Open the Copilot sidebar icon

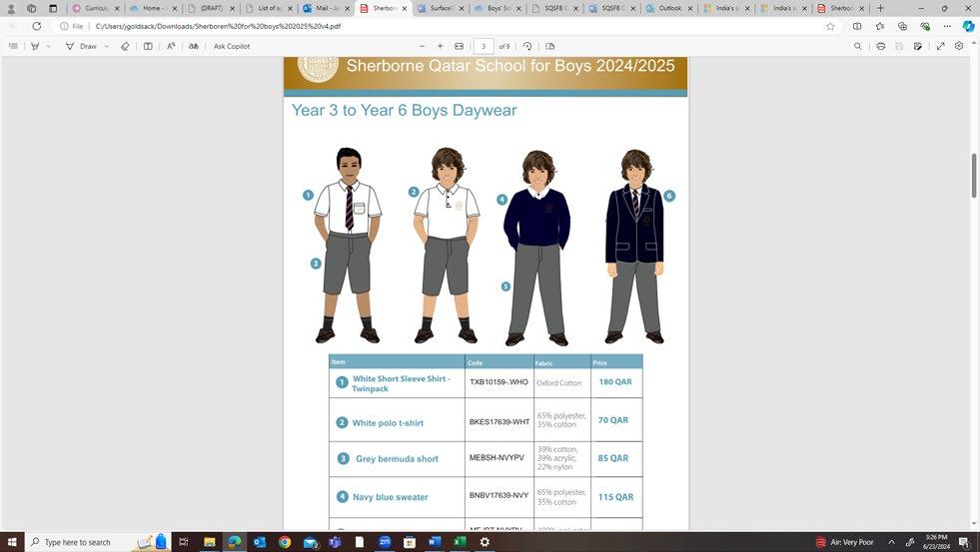point(968,26)
